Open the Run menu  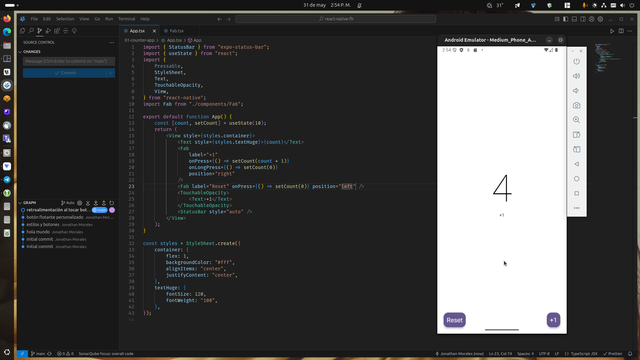pyautogui.click(x=109, y=19)
